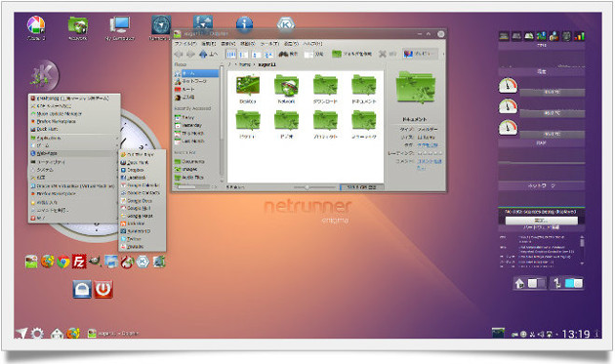Image resolution: width=615 pixels, height=364 pixels.
Task: Expand the システム submenu
Action: click(x=74, y=170)
